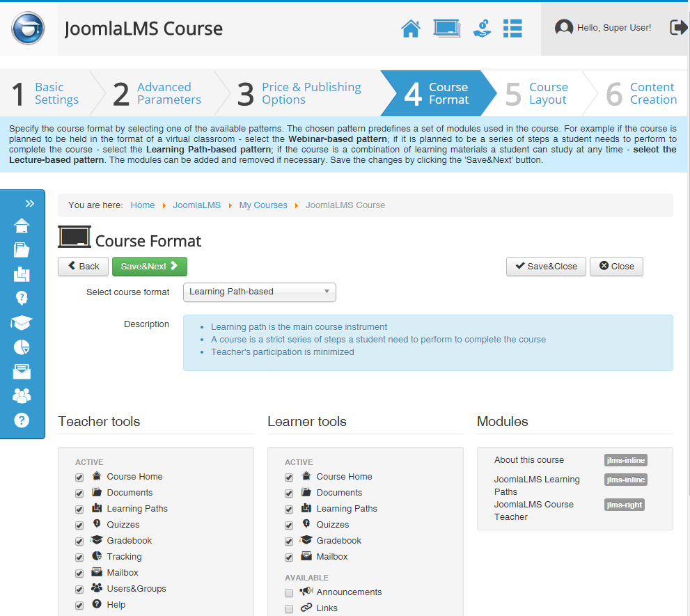This screenshot has height=616, width=690.
Task: Uncheck Teacher tools Learning Paths
Action: point(79,510)
